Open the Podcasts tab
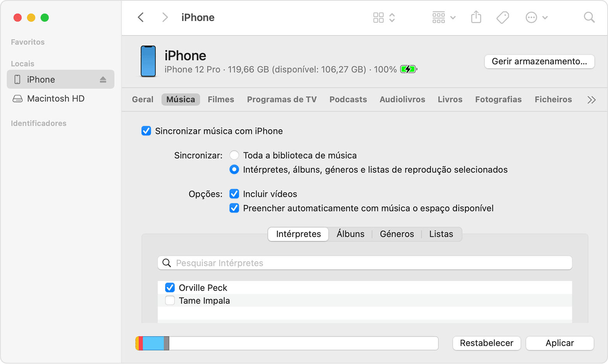The height and width of the screenshot is (364, 608). pos(348,99)
